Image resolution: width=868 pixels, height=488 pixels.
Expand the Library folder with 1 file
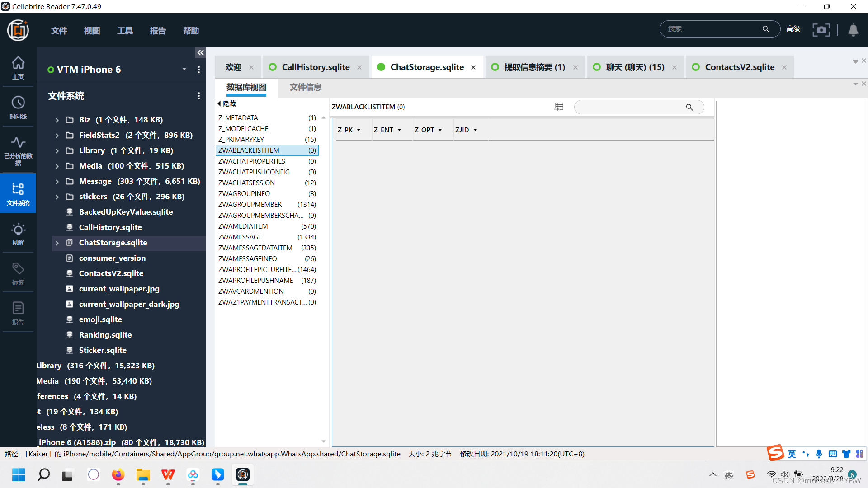57,151
